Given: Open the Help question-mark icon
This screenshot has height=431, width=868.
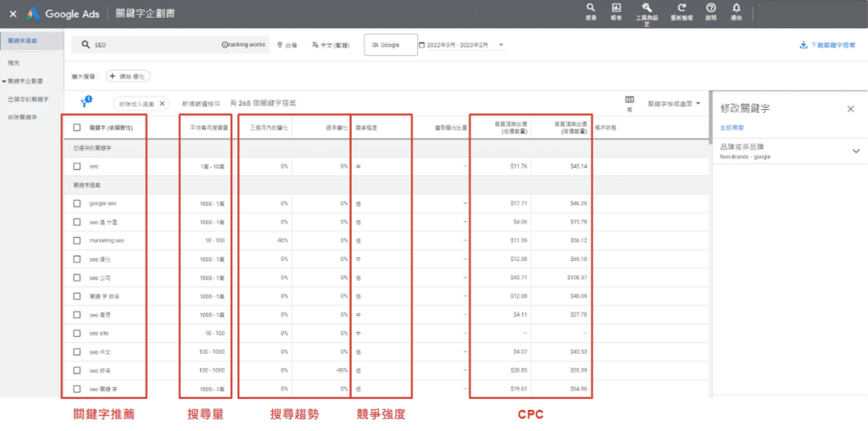Looking at the screenshot, I should [711, 8].
